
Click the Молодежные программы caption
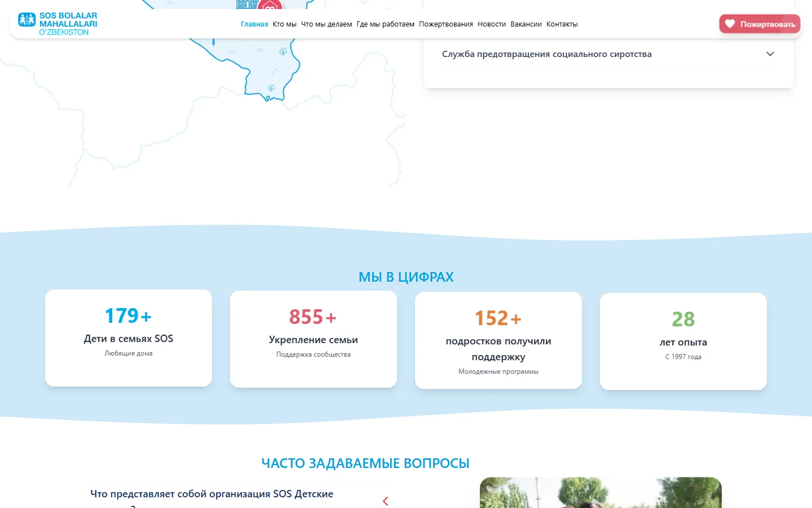(498, 371)
